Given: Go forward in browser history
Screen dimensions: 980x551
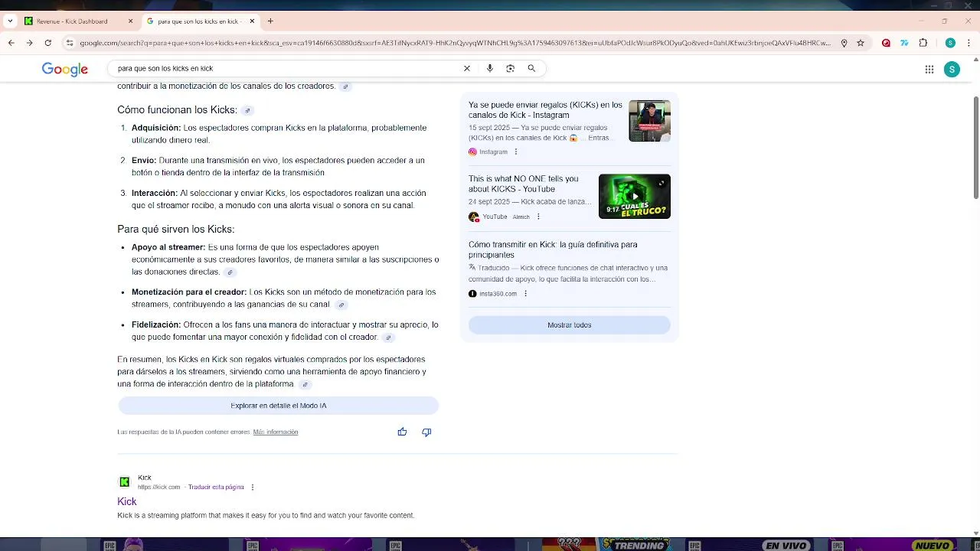Looking at the screenshot, I should pos(29,43).
